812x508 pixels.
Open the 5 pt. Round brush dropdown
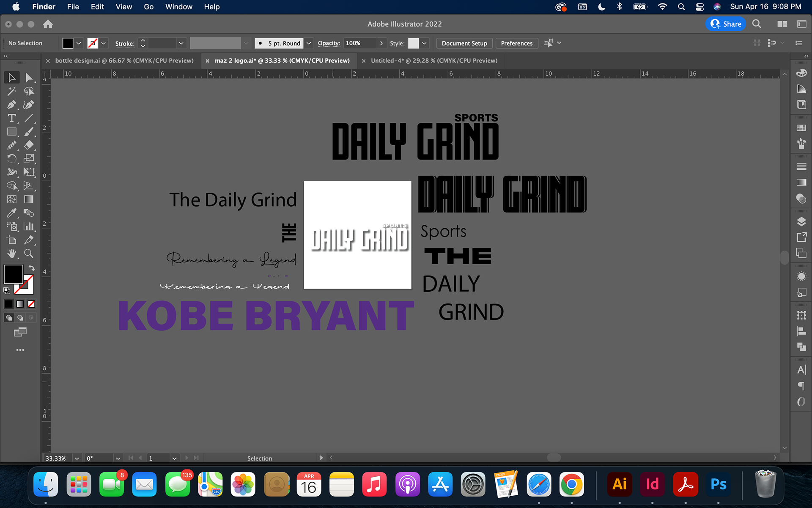309,43
